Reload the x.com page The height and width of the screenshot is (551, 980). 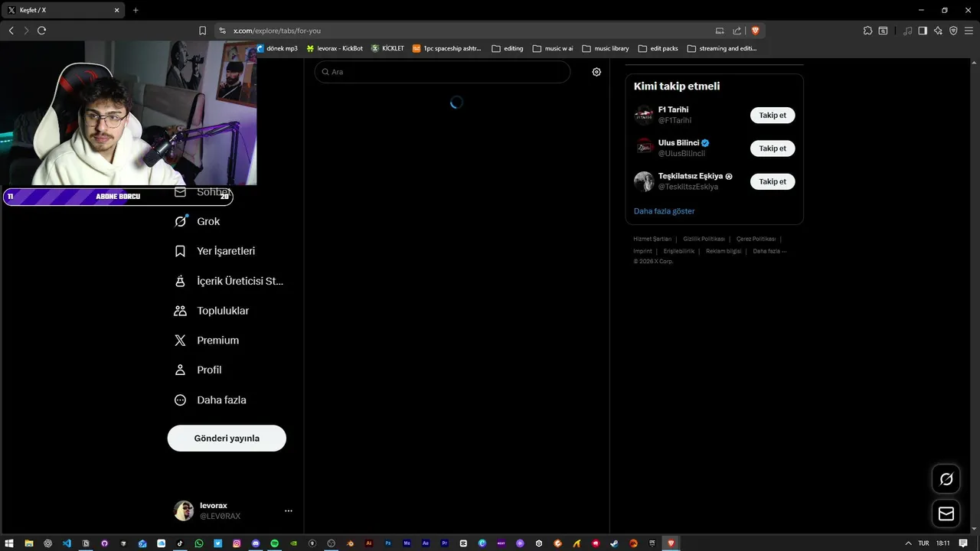pyautogui.click(x=41, y=31)
